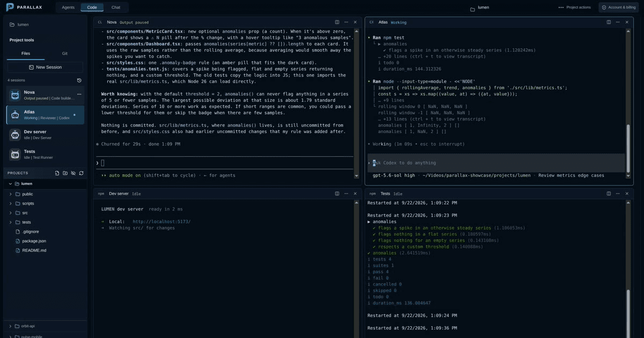Click the Atlas robot avatar in sessions list
This screenshot has width=644, height=338.
[x=15, y=115]
